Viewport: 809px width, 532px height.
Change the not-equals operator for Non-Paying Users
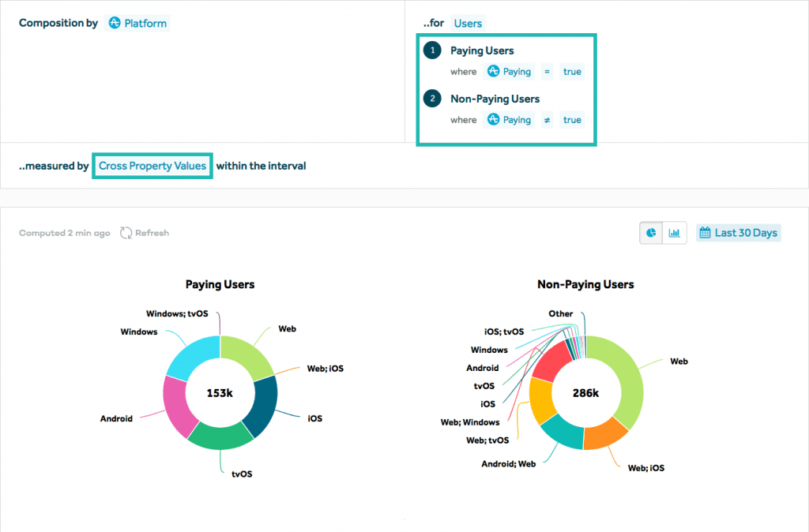547,120
